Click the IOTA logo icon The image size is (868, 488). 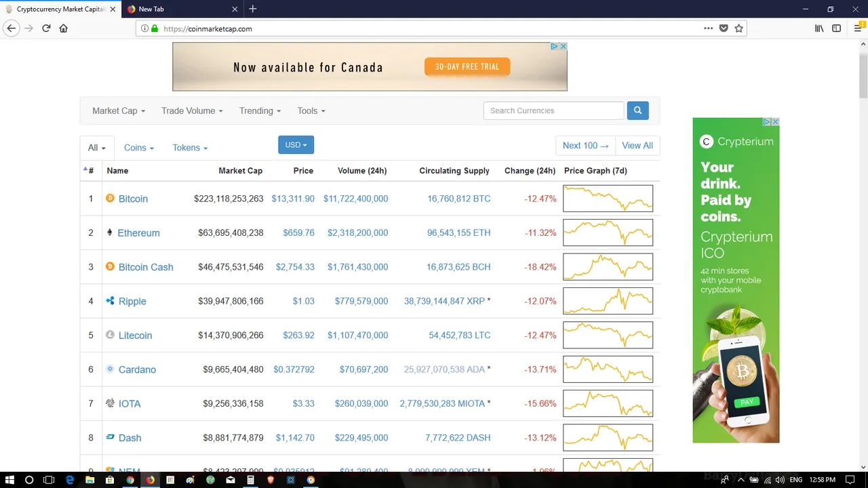pos(110,403)
